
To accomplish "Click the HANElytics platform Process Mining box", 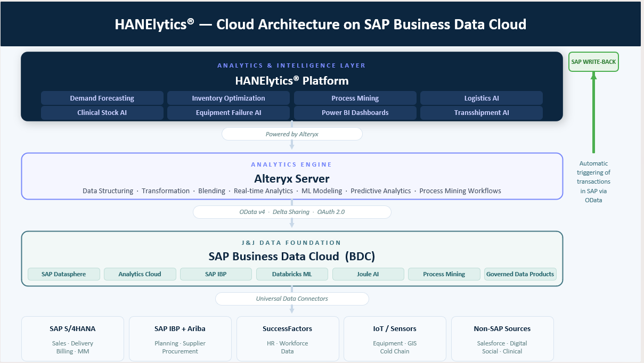I will (355, 98).
